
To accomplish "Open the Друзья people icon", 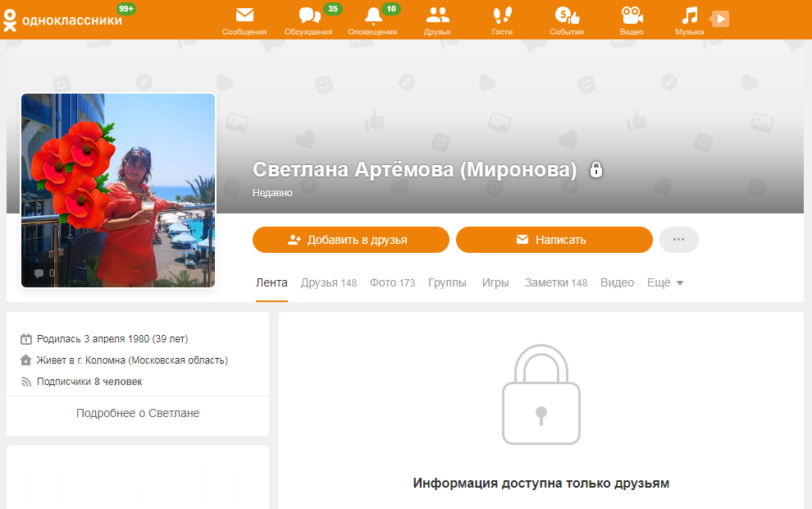I will point(437,16).
